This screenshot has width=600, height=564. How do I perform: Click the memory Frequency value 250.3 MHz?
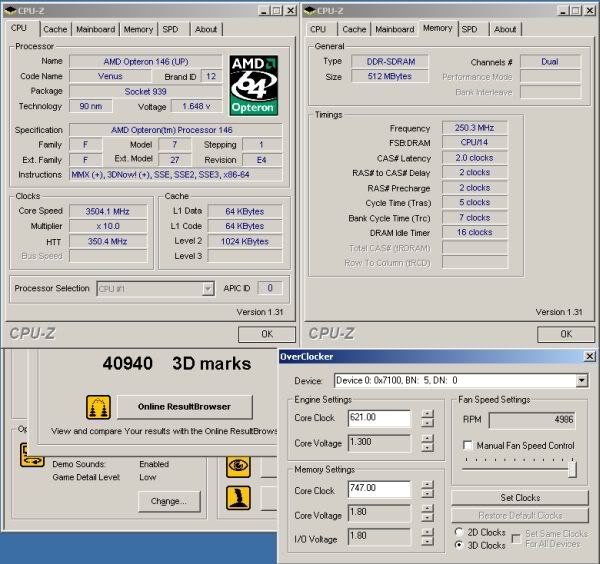point(474,128)
